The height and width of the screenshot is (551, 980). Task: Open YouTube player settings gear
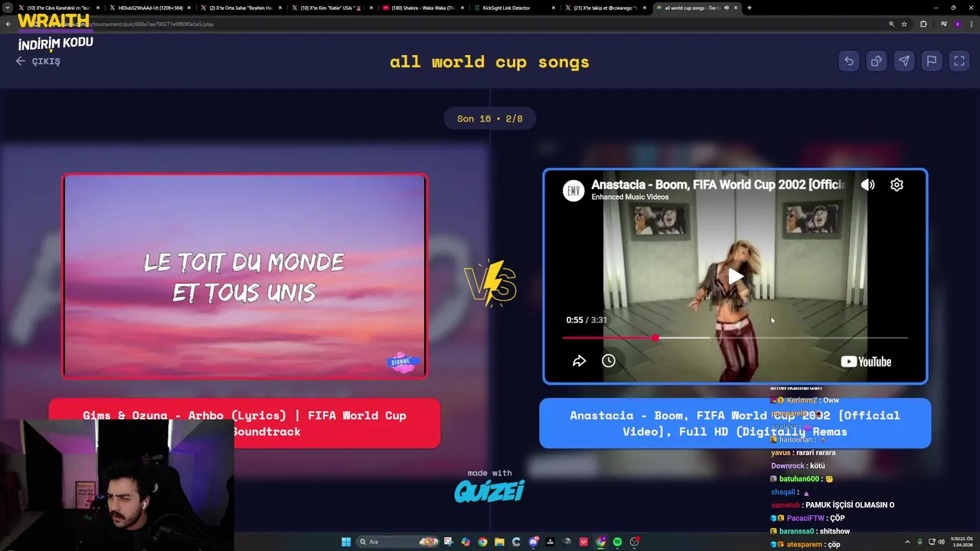coord(897,184)
